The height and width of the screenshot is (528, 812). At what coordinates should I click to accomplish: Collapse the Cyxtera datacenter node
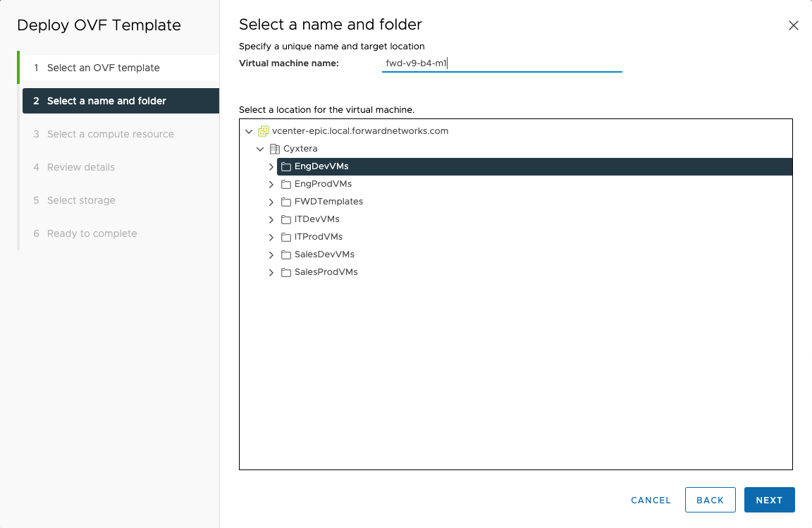tap(260, 149)
